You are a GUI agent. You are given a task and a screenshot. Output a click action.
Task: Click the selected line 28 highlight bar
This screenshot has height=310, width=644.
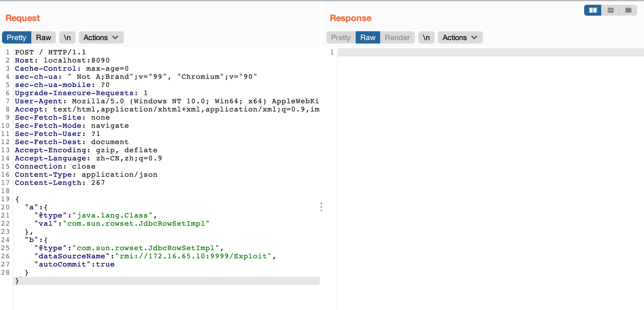tap(167, 280)
